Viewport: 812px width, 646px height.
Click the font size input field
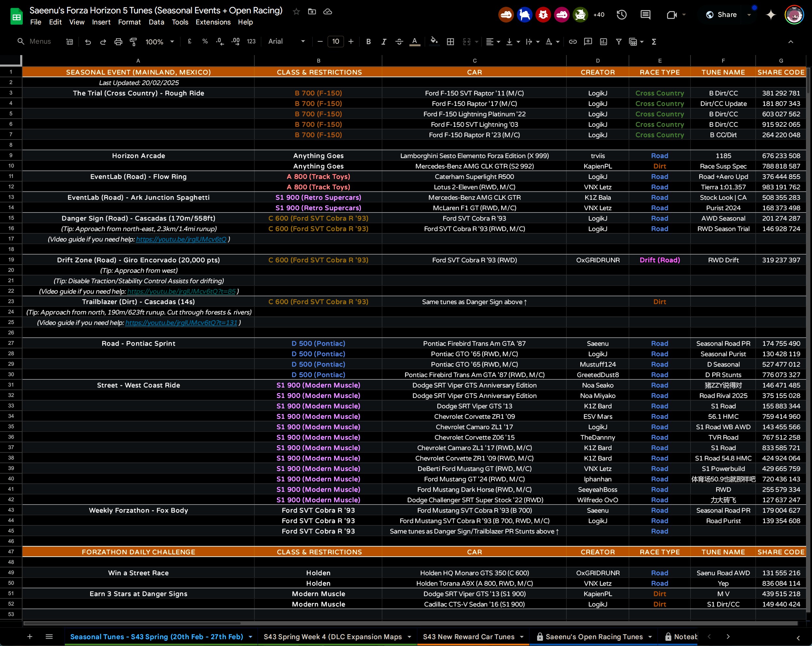335,42
